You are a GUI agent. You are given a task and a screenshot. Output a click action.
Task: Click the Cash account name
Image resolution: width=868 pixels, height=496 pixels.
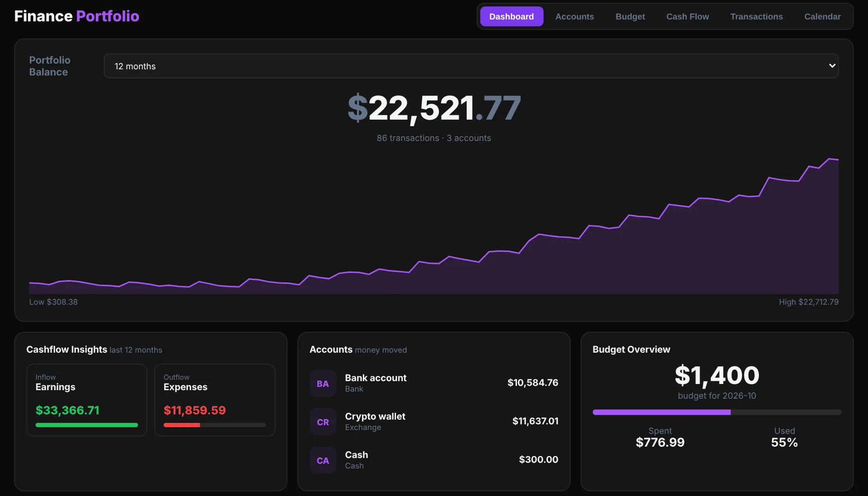[x=357, y=455]
